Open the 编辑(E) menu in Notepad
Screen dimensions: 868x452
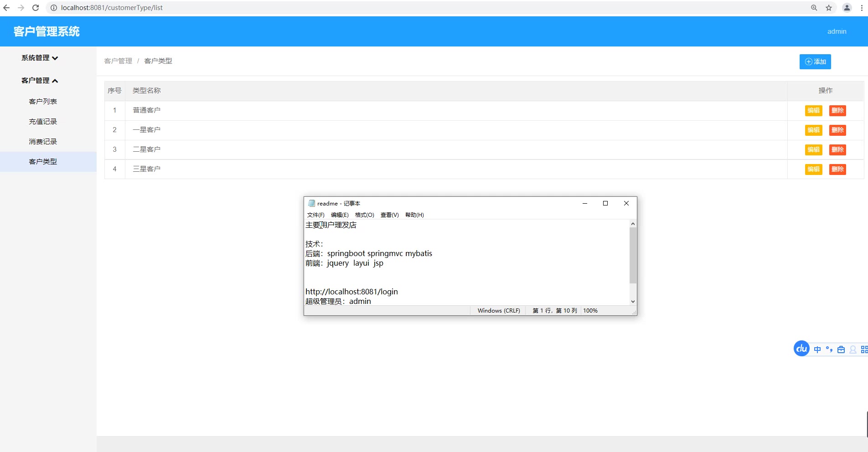coord(340,215)
